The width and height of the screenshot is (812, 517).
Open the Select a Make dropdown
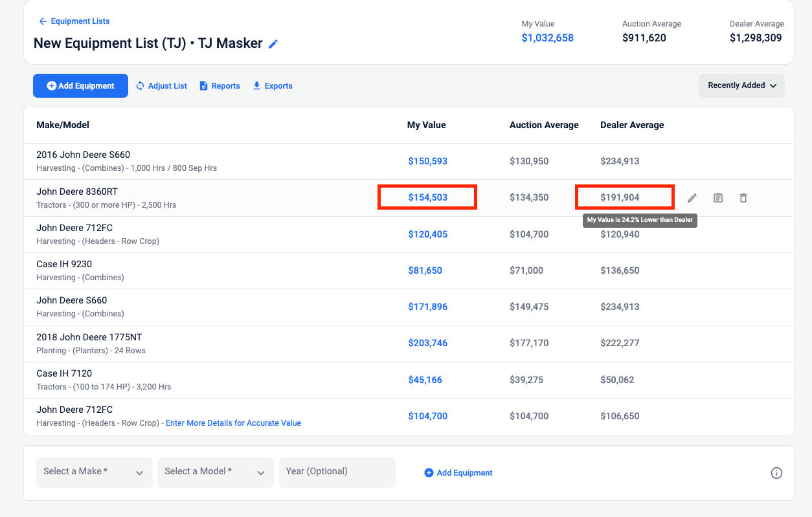pyautogui.click(x=95, y=472)
